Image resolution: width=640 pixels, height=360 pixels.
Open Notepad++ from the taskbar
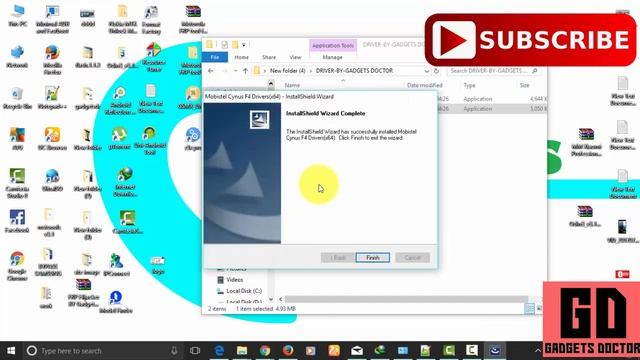[x=425, y=351]
